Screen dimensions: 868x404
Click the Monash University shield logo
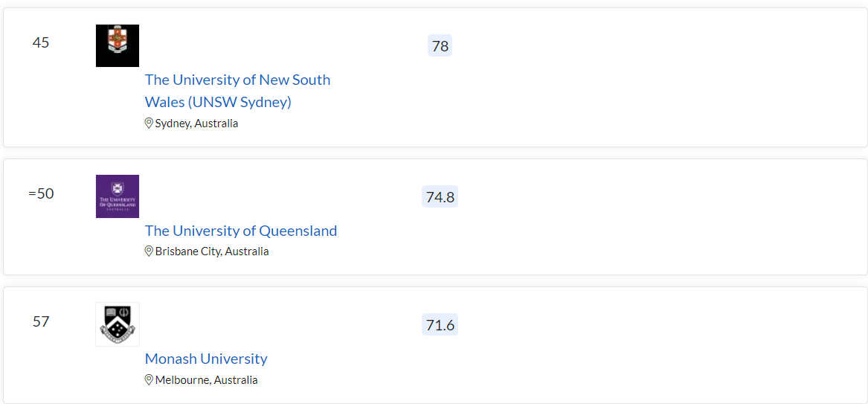(x=118, y=324)
